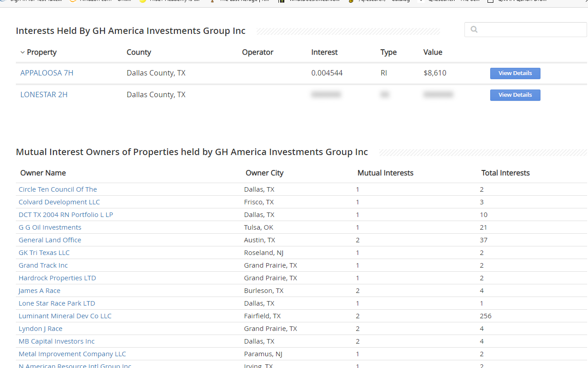This screenshot has height=368, width=588.
Task: Click the blurred value amount for LONESTAR 2H
Action: pyautogui.click(x=438, y=94)
